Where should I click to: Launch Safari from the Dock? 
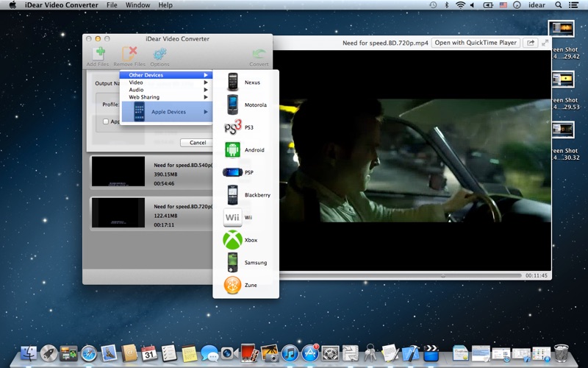tap(89, 353)
